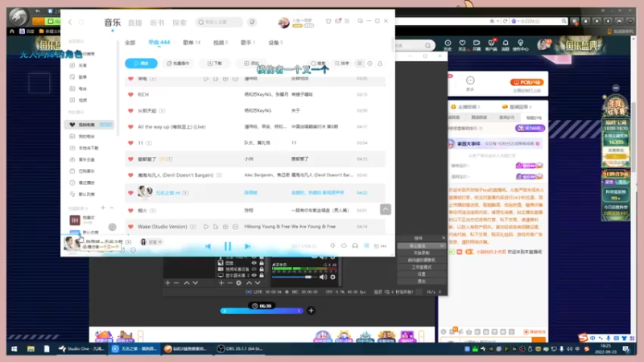Unfavorite 魔鬼与凡人 (Devil Doesn't Bargain)
The height and width of the screenshot is (362, 644).
click(130, 175)
